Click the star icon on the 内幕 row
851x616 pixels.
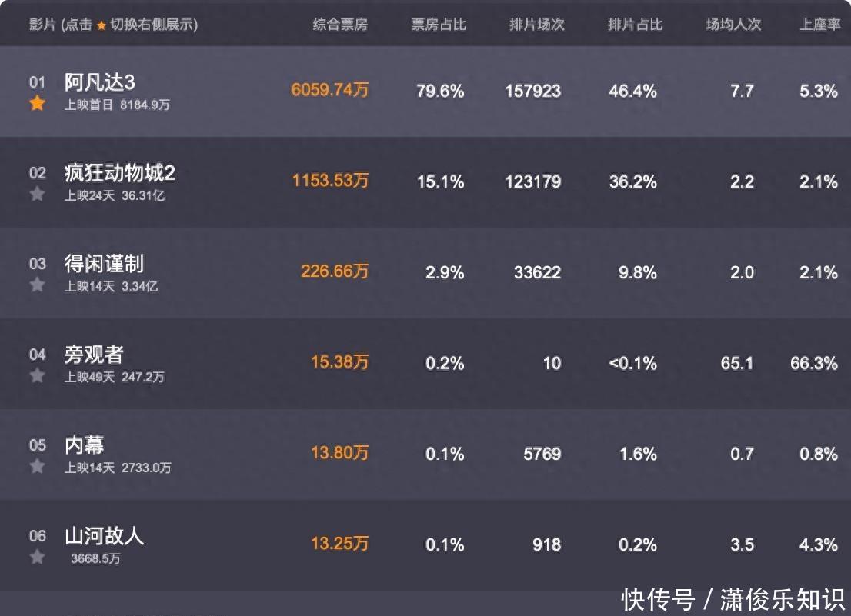pyautogui.click(x=36, y=465)
